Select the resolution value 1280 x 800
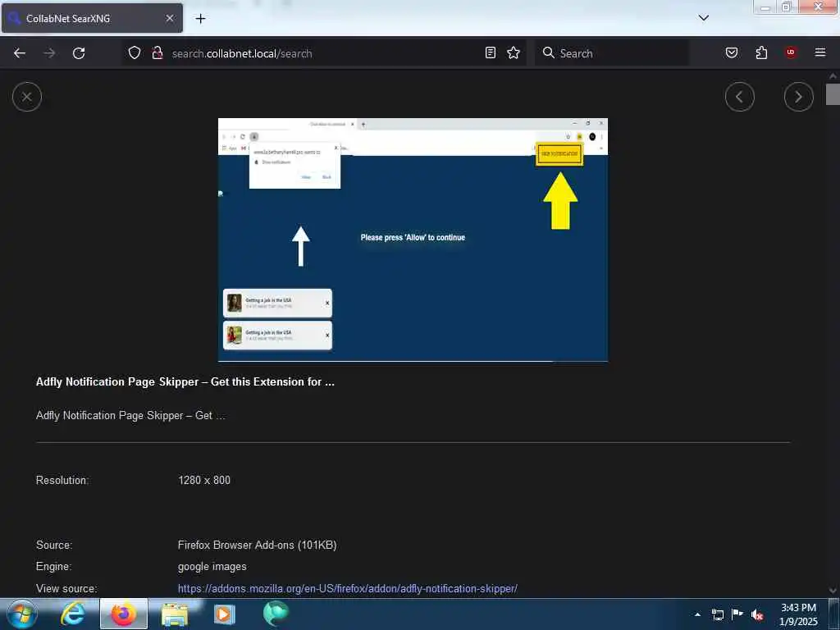Viewport: 840px width, 630px height. pyautogui.click(x=204, y=480)
